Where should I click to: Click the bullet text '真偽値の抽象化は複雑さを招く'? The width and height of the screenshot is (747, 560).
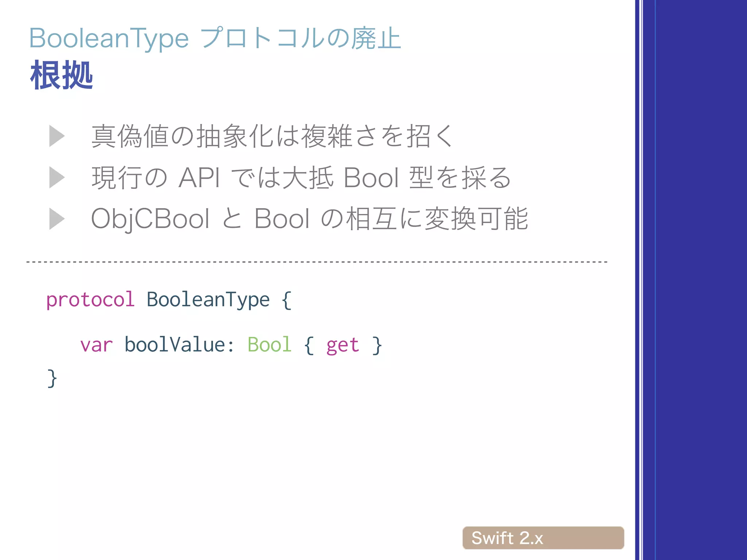(272, 136)
